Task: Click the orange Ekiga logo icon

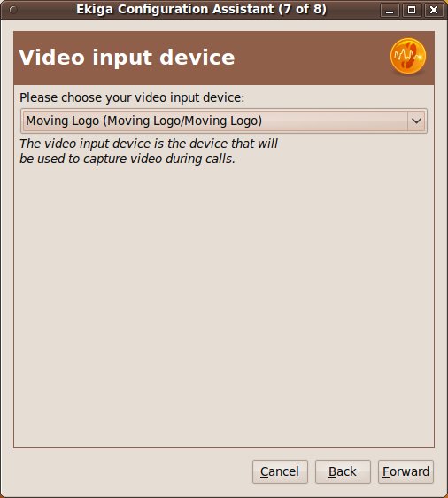Action: tap(408, 57)
